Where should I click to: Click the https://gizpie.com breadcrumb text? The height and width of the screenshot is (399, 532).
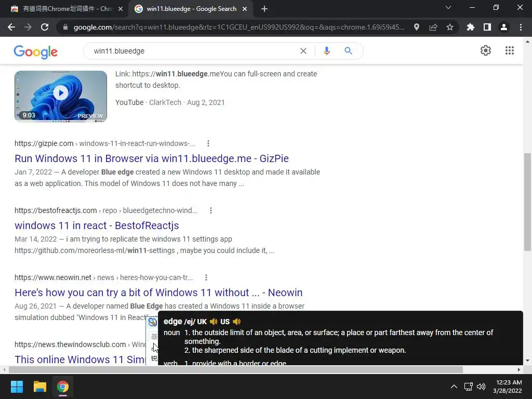click(x=44, y=143)
